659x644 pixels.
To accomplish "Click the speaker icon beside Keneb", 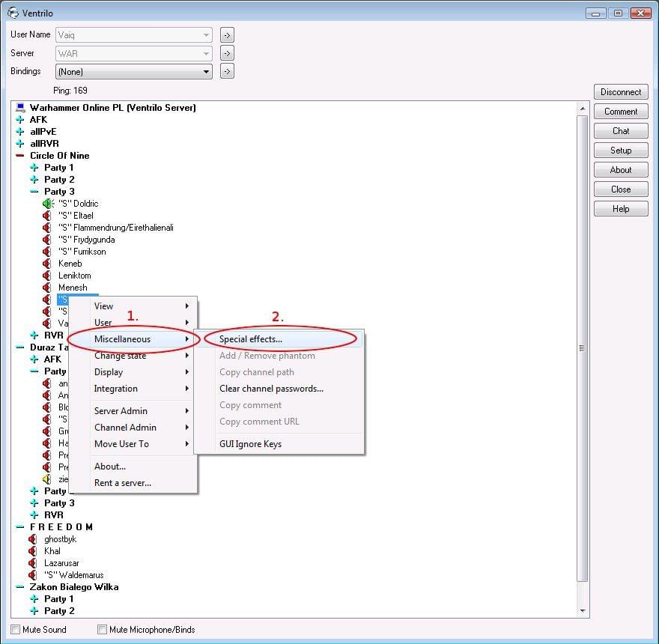I will pyautogui.click(x=46, y=264).
